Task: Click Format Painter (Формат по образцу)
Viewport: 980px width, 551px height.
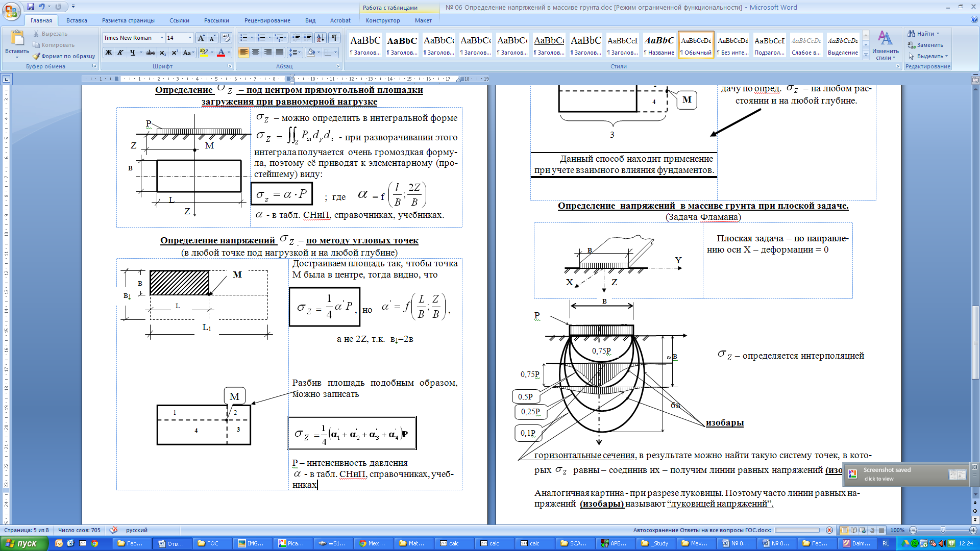Action: coord(64,56)
